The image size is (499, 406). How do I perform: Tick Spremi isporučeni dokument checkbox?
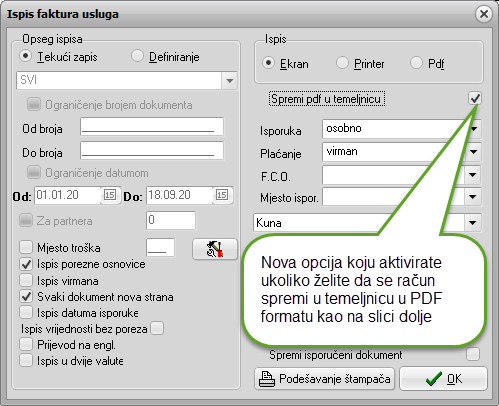[x=473, y=354]
